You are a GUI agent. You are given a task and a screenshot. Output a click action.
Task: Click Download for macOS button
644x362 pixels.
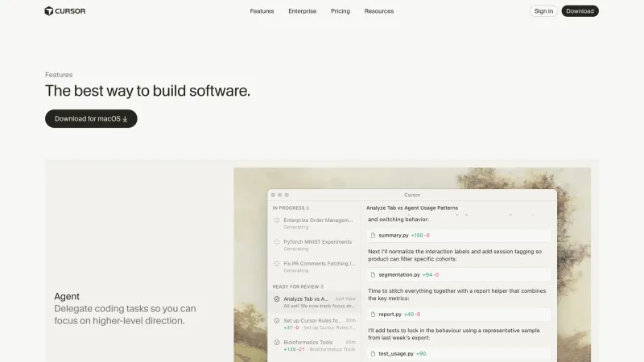coord(91,118)
